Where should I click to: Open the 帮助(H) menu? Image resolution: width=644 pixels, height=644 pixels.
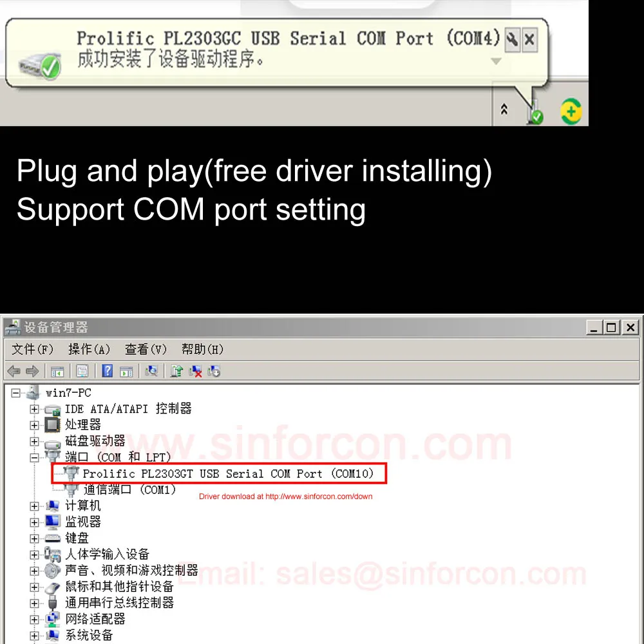click(202, 350)
